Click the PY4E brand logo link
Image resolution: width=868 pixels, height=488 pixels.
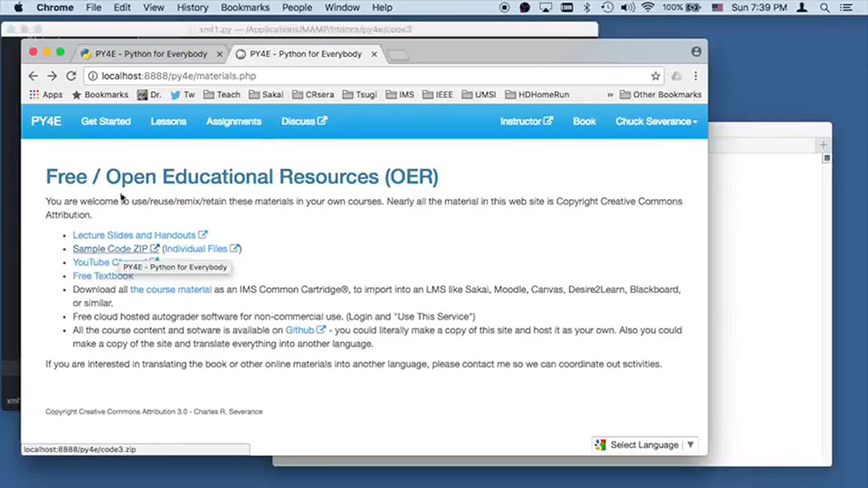pyautogui.click(x=46, y=121)
